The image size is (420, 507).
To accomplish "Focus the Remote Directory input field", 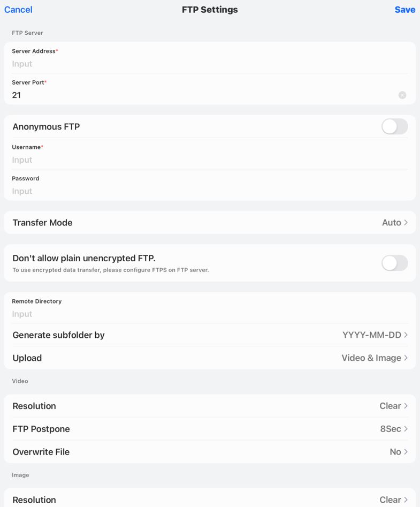I will 203,314.
